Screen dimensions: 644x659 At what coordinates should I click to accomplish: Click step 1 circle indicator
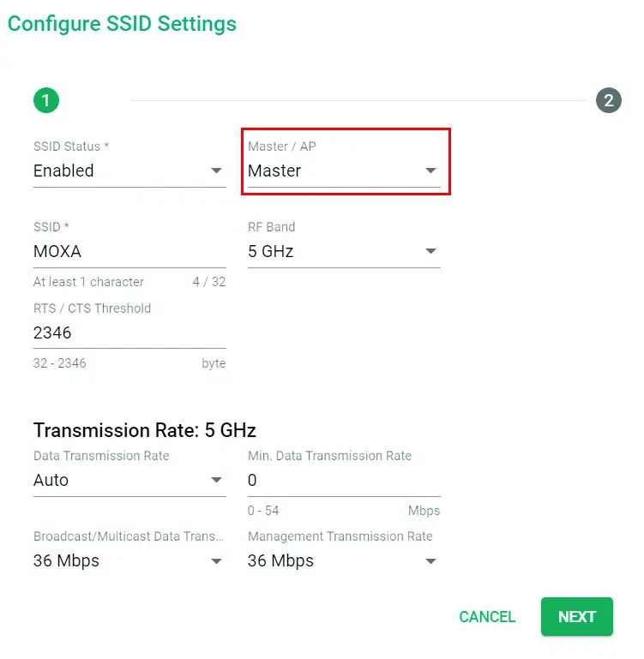click(46, 101)
